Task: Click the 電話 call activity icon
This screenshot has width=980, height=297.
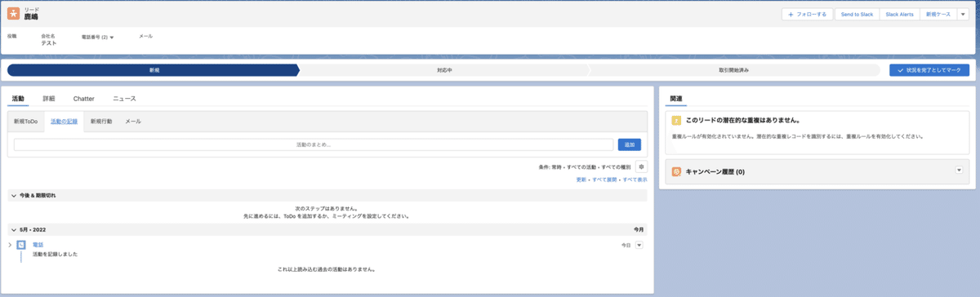Action: (x=21, y=244)
